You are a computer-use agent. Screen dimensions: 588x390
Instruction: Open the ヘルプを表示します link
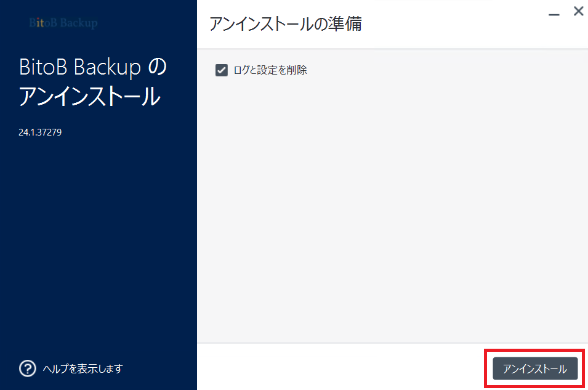[83, 368]
